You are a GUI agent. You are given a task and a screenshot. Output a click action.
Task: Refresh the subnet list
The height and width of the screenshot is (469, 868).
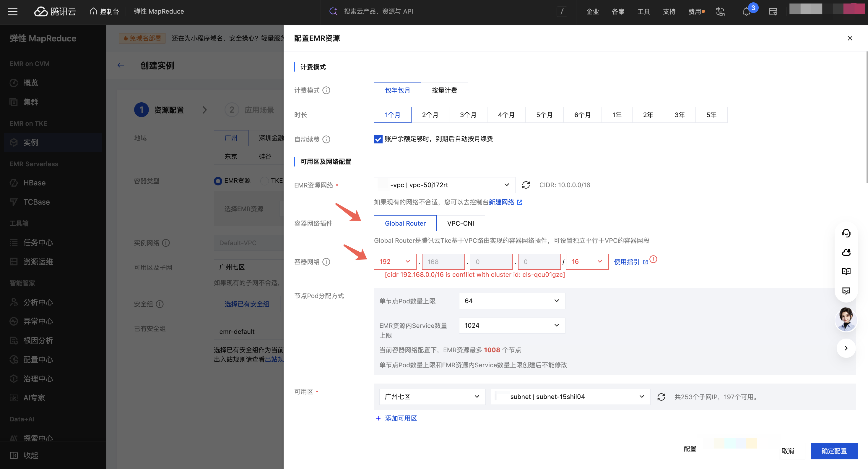661,397
